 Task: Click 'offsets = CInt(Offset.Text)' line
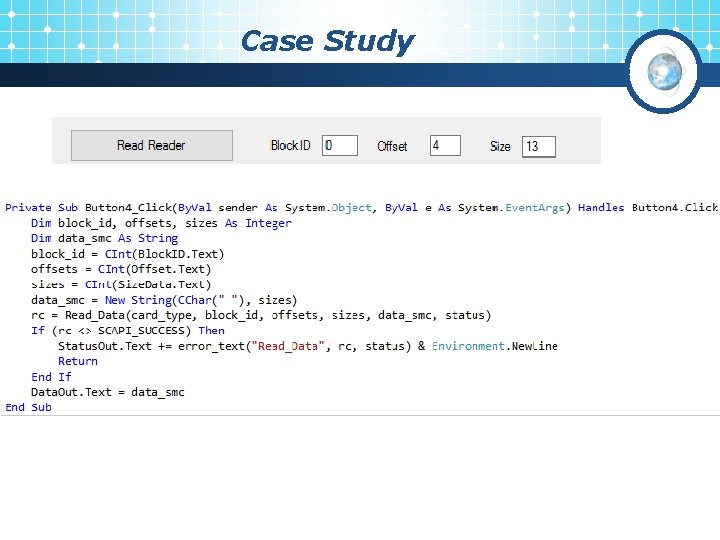[x=121, y=269]
